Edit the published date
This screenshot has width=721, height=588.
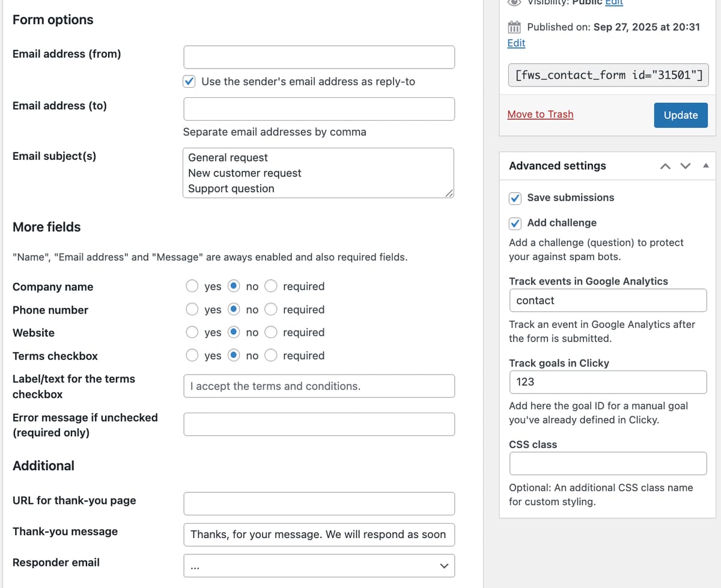click(x=516, y=43)
